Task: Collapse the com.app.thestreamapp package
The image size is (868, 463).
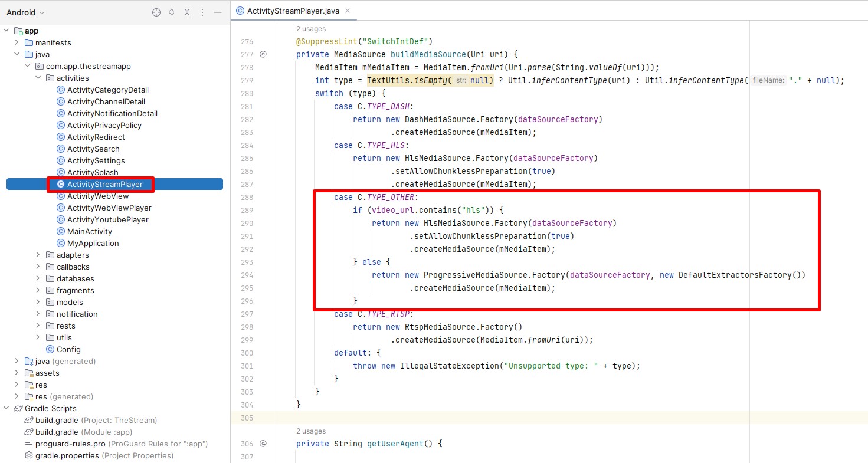Action: pos(28,66)
